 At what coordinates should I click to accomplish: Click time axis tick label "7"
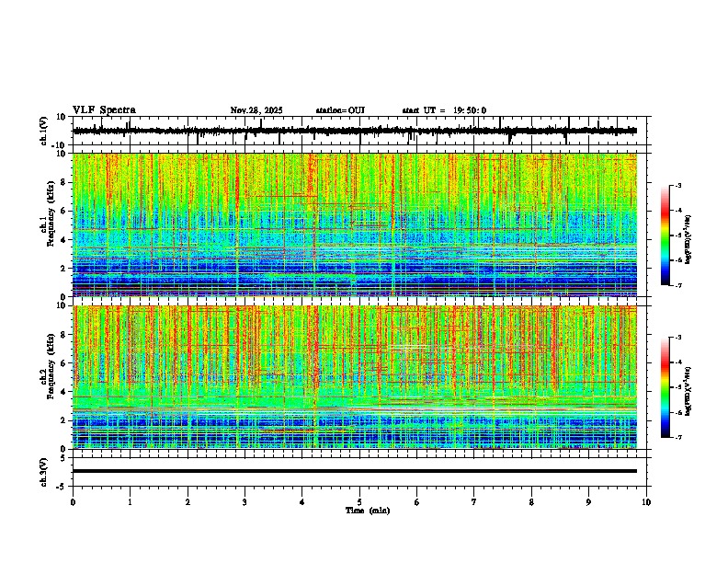coord(474,502)
